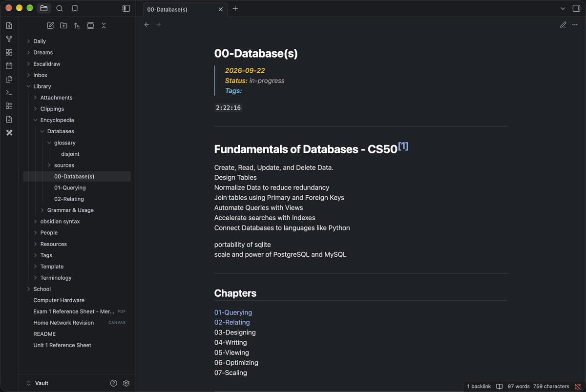Change sort order icon
The image size is (586, 392).
tap(77, 25)
